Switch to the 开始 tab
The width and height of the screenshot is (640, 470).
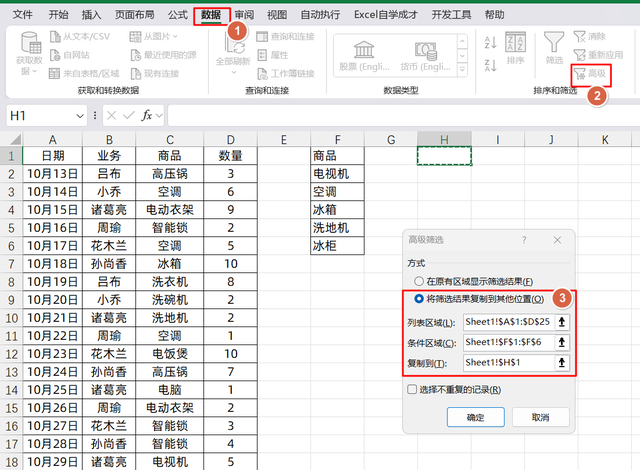coord(58,15)
